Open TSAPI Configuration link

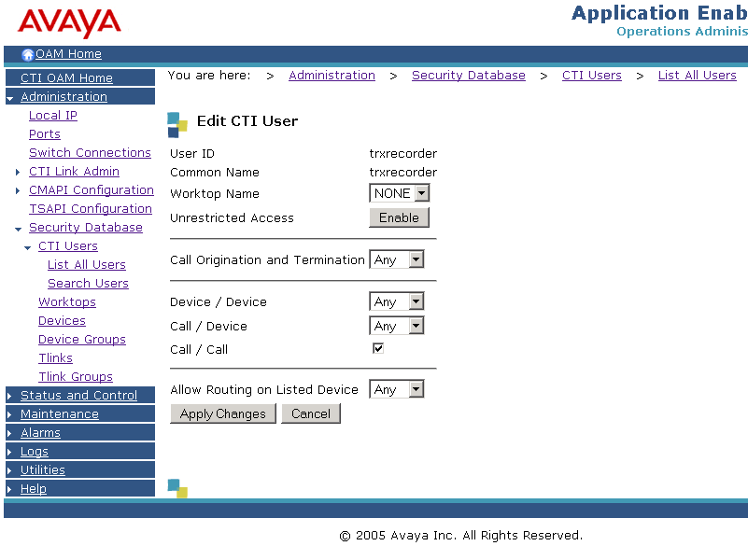91,208
